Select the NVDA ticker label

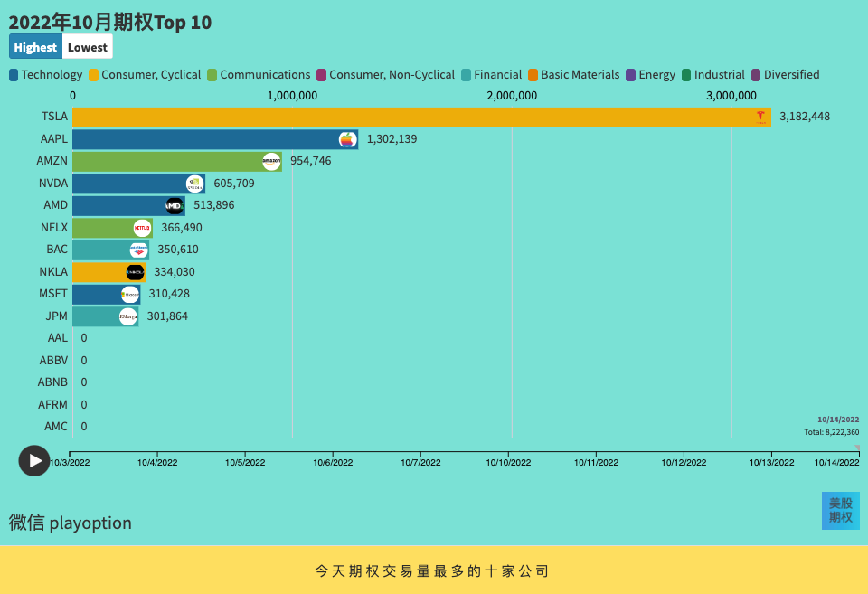53,184
